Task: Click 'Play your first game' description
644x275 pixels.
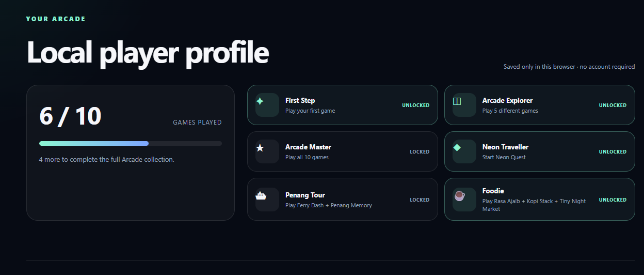Action: point(310,111)
